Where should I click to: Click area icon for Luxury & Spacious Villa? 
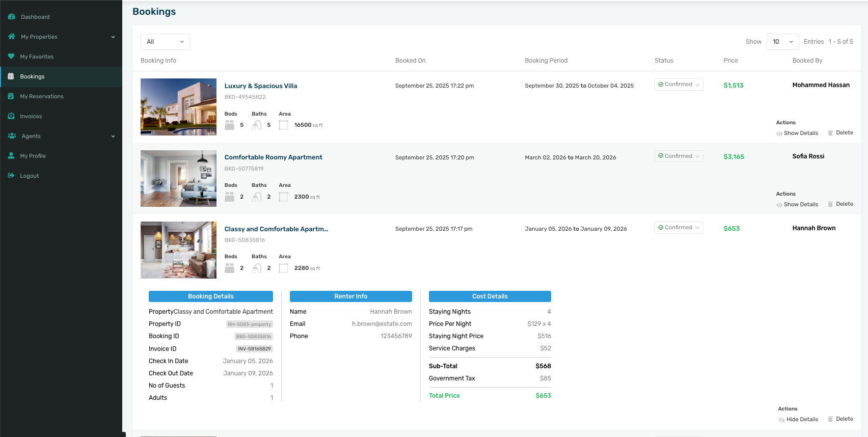tap(284, 125)
